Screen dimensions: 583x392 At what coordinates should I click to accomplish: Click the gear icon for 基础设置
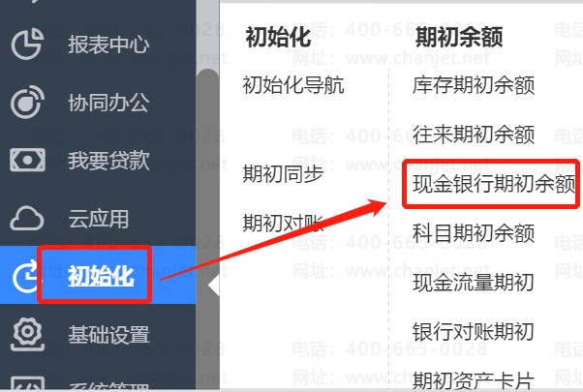[27, 334]
